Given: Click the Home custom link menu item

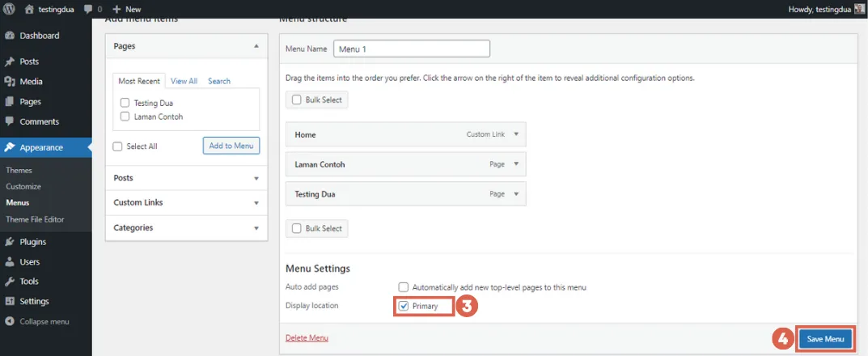Looking at the screenshot, I should (x=406, y=134).
